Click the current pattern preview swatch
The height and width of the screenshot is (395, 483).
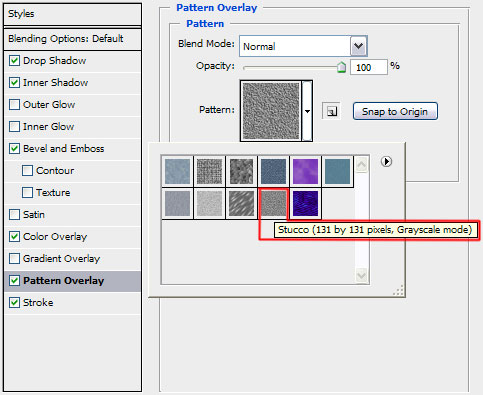tap(271, 111)
